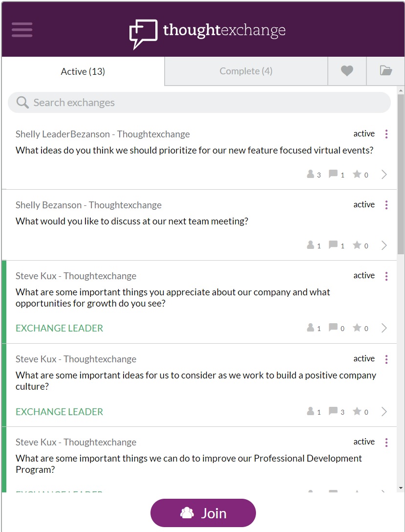Click 'Shelly Bezanson - Thoughtexchange' author name
Image resolution: width=405 pixels, height=532 pixels.
coord(88,205)
